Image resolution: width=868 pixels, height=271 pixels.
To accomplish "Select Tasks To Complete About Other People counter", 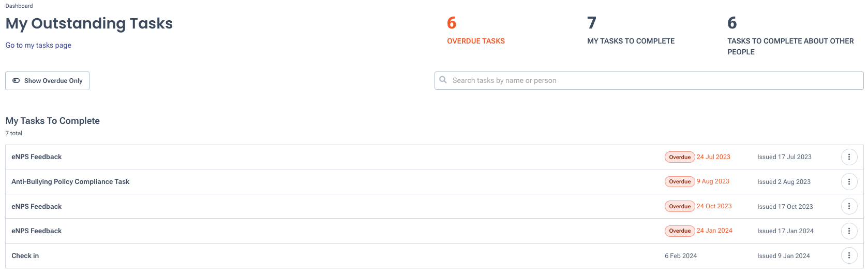I will tap(790, 35).
